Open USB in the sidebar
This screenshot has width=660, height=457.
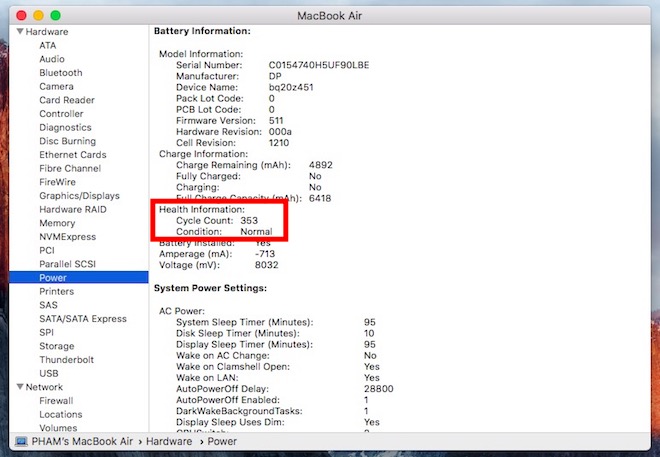click(x=49, y=374)
